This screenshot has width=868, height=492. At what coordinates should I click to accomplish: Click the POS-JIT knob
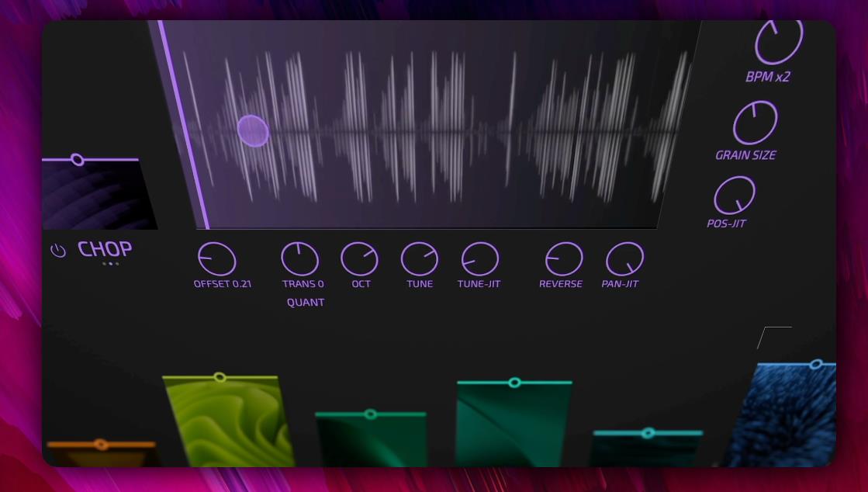point(735,196)
